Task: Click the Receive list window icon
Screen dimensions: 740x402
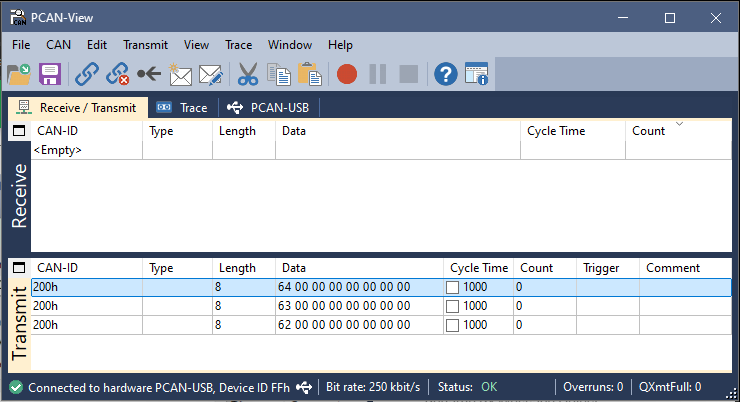Action: coord(19,131)
